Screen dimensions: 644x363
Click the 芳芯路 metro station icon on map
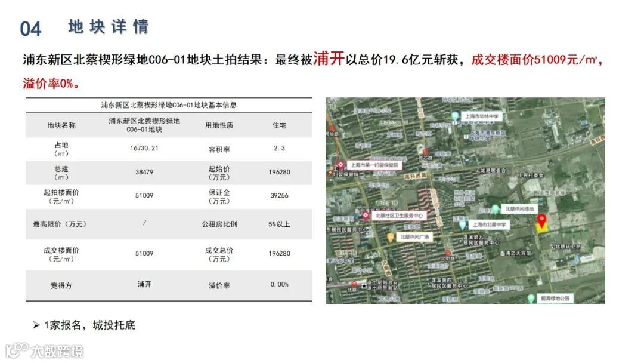[426, 152]
